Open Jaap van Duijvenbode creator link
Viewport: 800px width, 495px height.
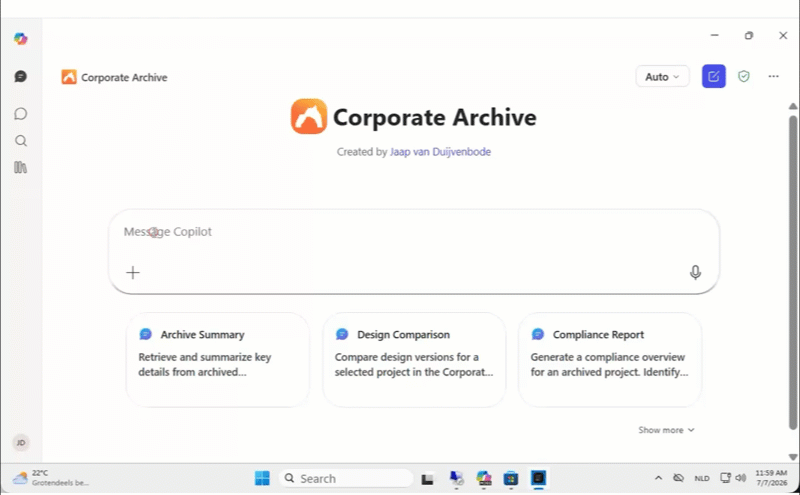440,152
